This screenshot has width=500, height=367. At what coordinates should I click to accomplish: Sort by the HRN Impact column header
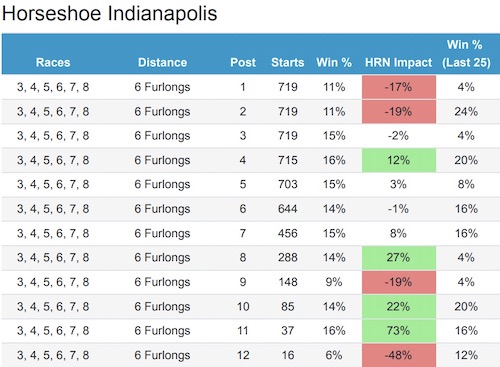[398, 62]
